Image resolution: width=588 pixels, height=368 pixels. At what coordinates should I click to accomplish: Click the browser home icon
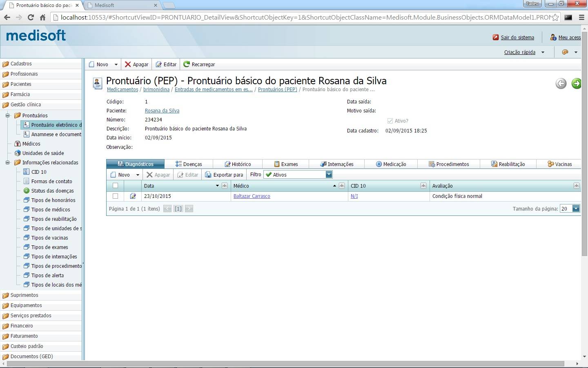tap(42, 17)
